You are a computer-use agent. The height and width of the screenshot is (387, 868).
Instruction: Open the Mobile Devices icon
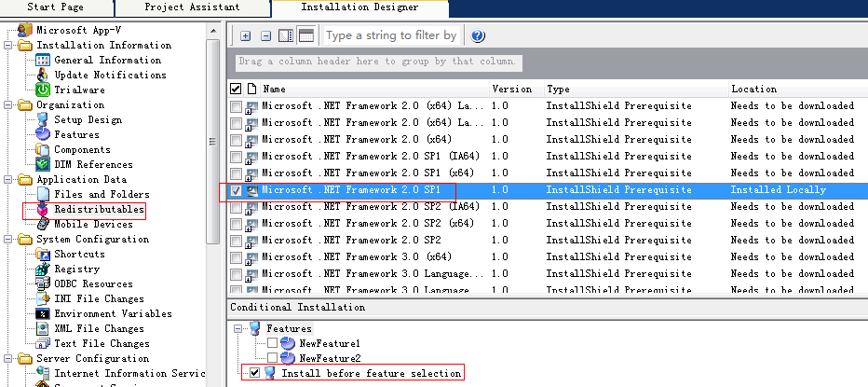[43, 224]
